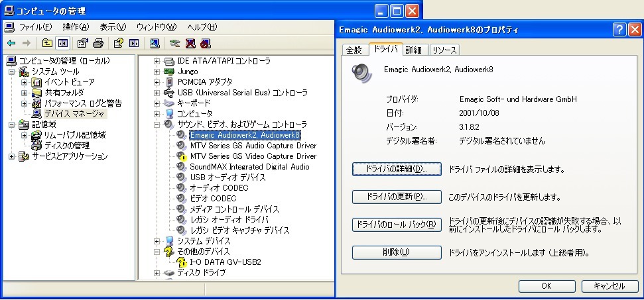Click the red-X uninstall device toolbar icon
The image size is (644, 300).
point(190,43)
